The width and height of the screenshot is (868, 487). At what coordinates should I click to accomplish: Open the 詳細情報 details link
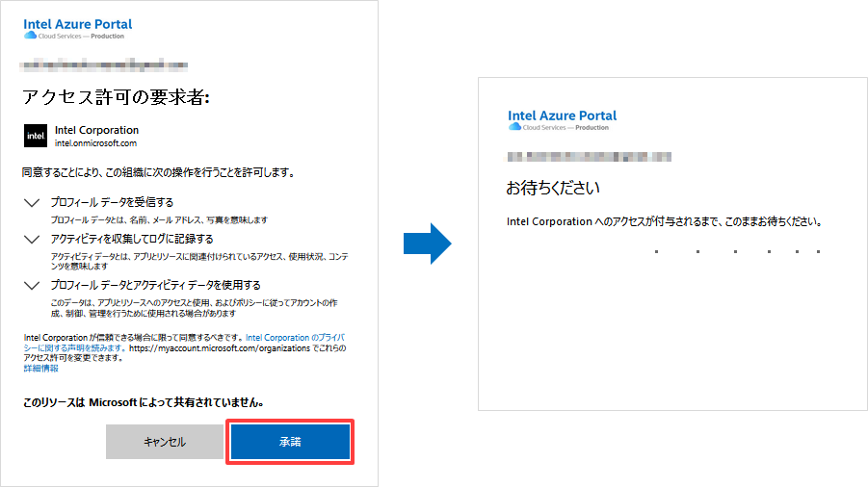pyautogui.click(x=41, y=369)
